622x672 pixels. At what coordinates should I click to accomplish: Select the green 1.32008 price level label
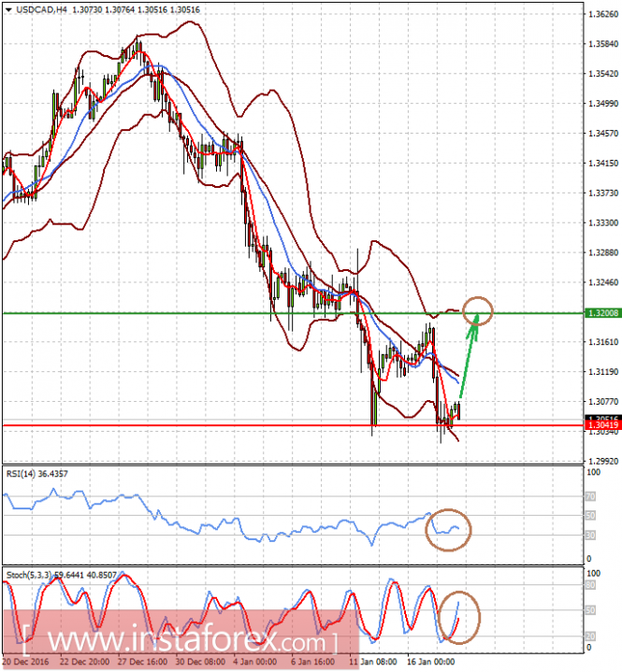603,313
